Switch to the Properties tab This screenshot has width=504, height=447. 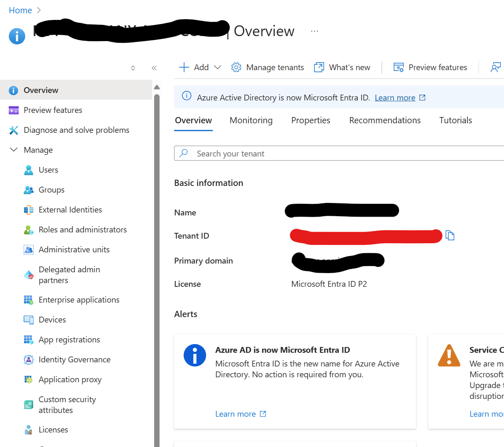tap(311, 120)
